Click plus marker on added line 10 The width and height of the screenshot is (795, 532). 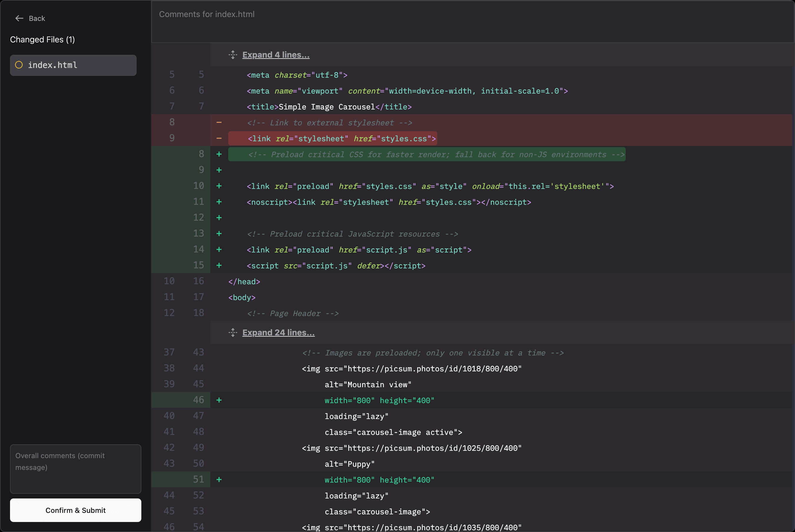pos(219,186)
